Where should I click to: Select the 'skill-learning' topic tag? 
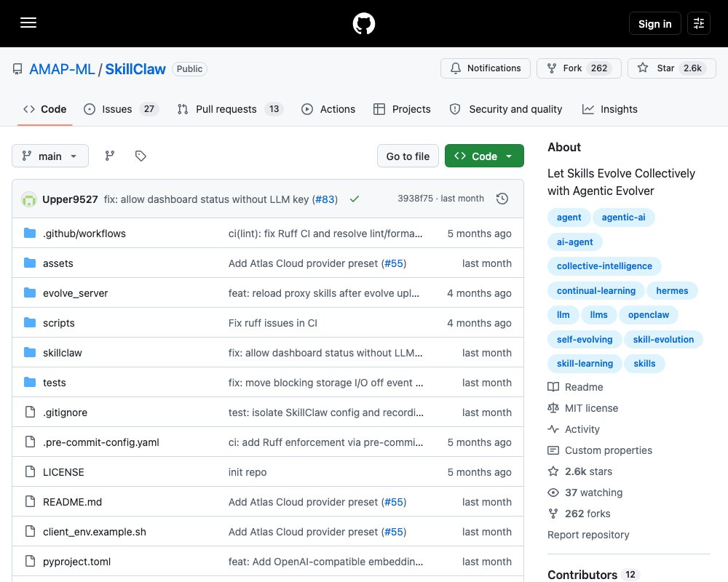pos(585,364)
